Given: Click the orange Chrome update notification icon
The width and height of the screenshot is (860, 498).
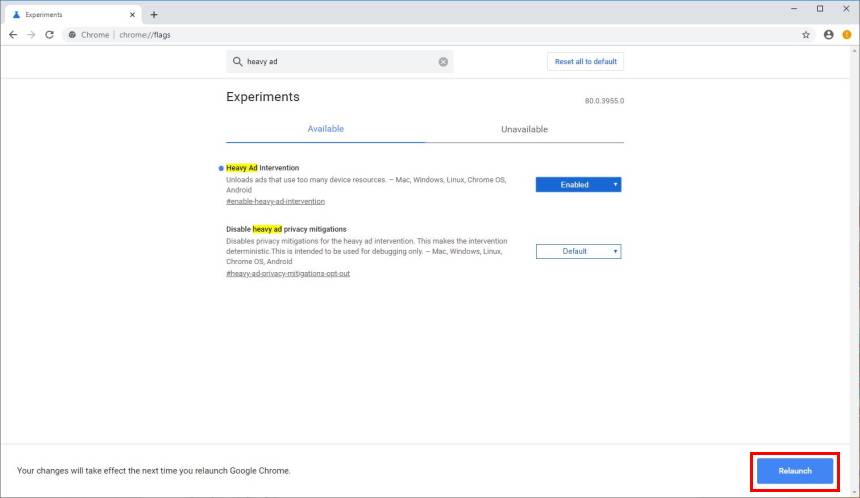Looking at the screenshot, I should coord(847,35).
